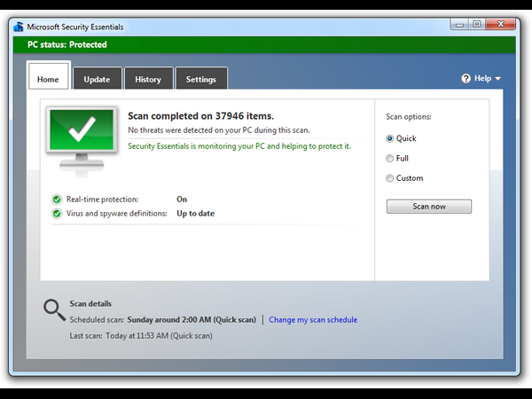The height and width of the screenshot is (399, 532).
Task: Start a scan with Scan now
Action: (x=429, y=207)
